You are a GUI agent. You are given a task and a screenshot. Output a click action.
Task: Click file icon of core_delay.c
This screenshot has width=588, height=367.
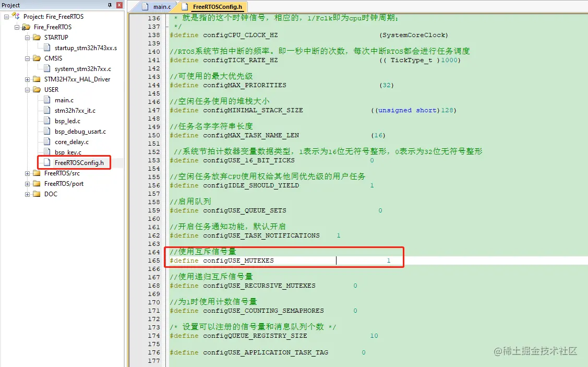(x=47, y=142)
